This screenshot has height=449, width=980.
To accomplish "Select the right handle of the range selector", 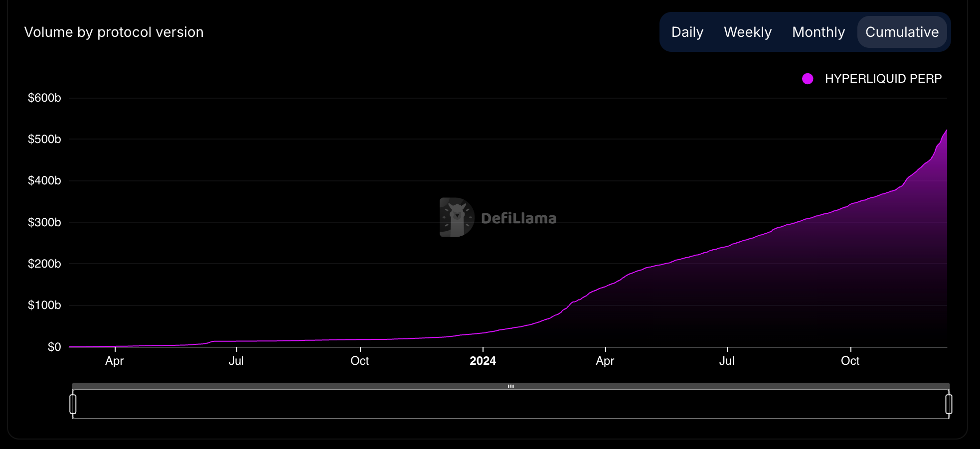I will coord(950,405).
